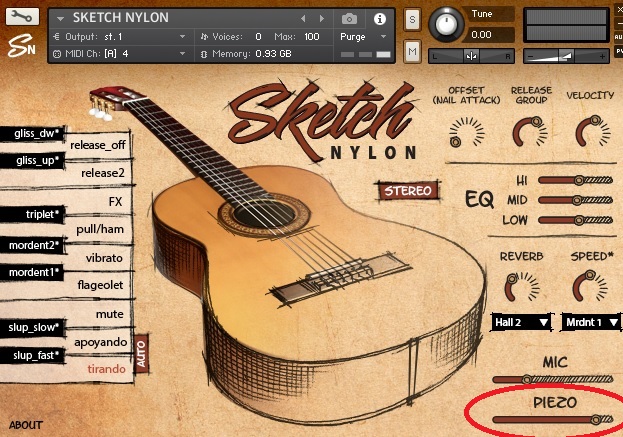
Task: Click the EQ HI slider
Action: click(575, 180)
